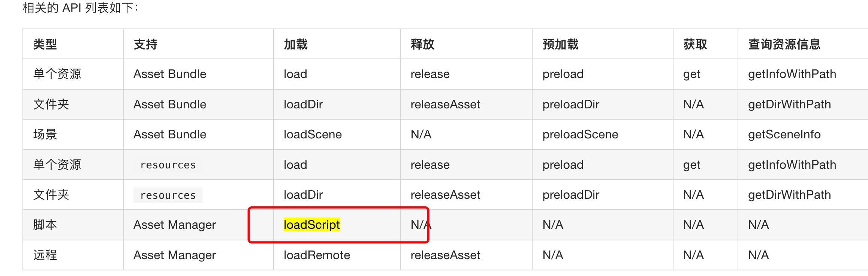868x276 pixels.
Task: Click the 脚本 row label
Action: tap(45, 225)
